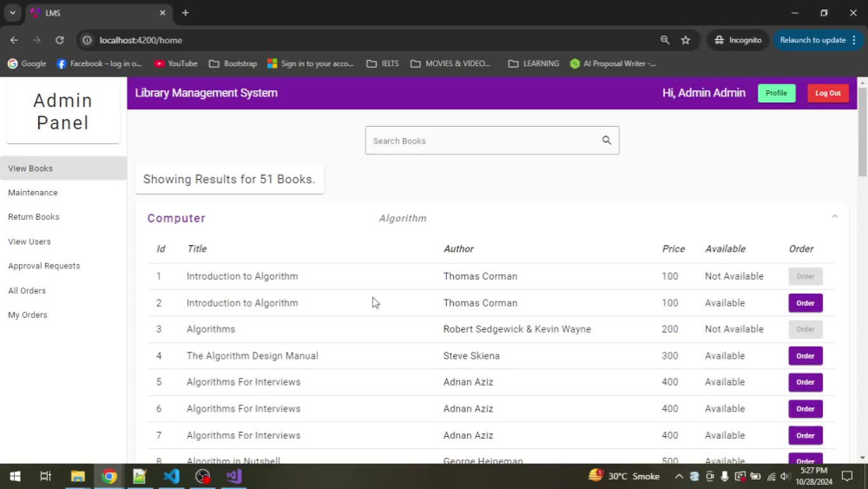Image resolution: width=868 pixels, height=489 pixels.
Task: Open File Explorer from the taskbar
Action: (x=77, y=476)
